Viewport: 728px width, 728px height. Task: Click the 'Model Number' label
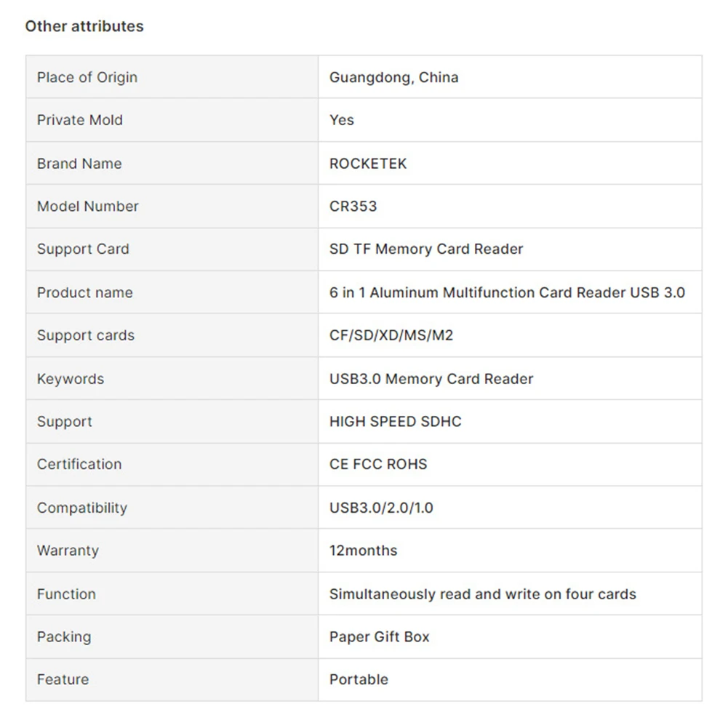pos(88,206)
